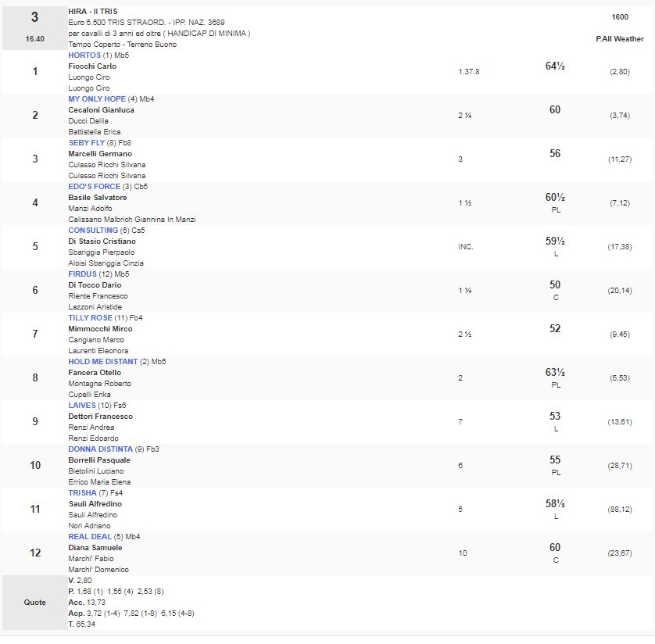Image resolution: width=655 pixels, height=644 pixels.
Task: Open the HORTOS horse link
Action: click(x=84, y=55)
